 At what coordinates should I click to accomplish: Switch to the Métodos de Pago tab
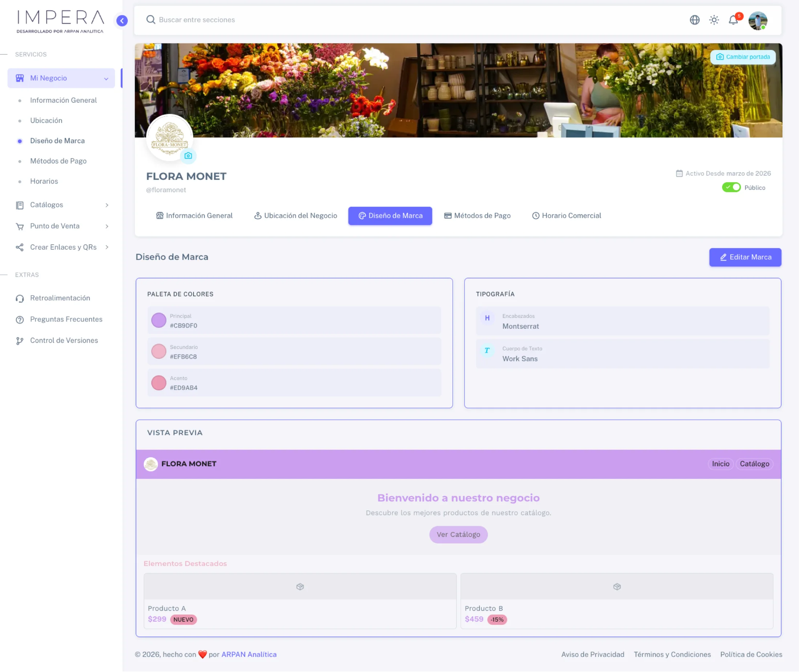coord(478,216)
